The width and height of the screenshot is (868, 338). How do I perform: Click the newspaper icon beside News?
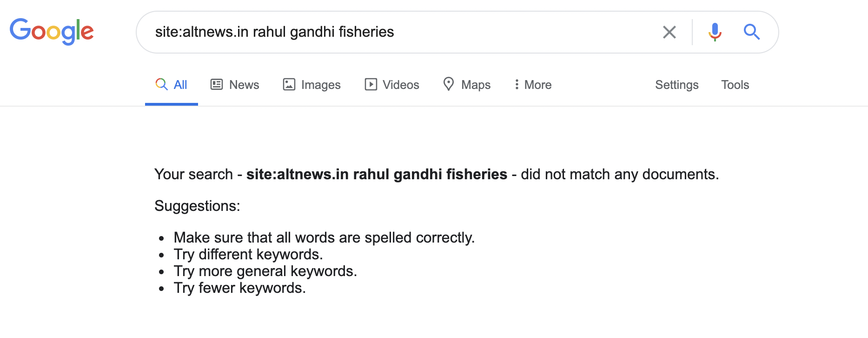pos(217,84)
